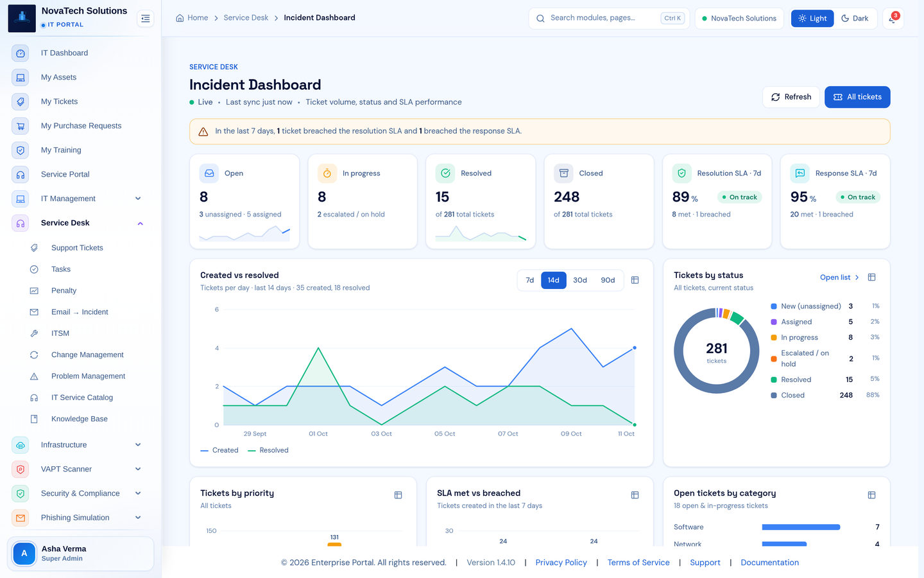Click the My Purchase Requests cart icon

(x=21, y=126)
